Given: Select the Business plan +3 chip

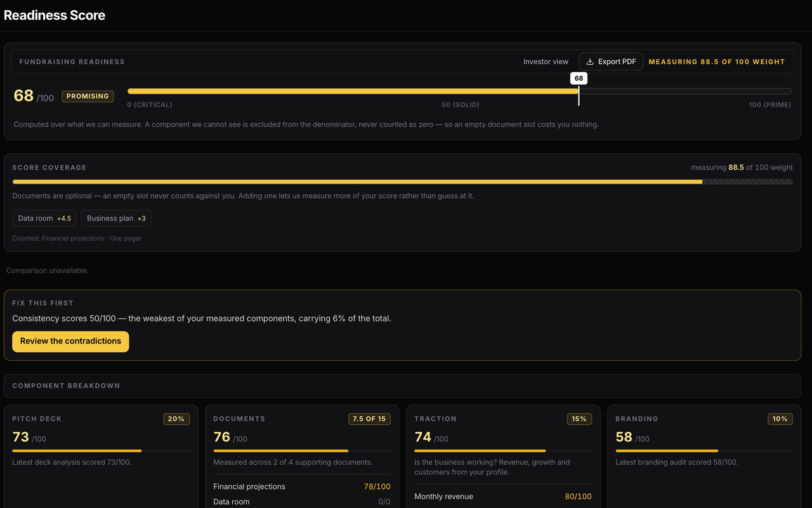Looking at the screenshot, I should click(x=116, y=218).
